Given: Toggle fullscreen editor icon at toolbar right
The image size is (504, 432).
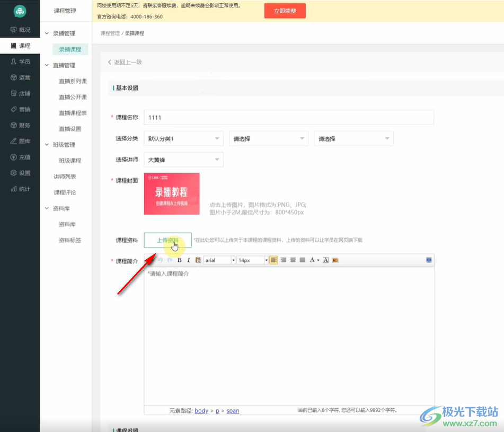Looking at the screenshot, I should 429,260.
